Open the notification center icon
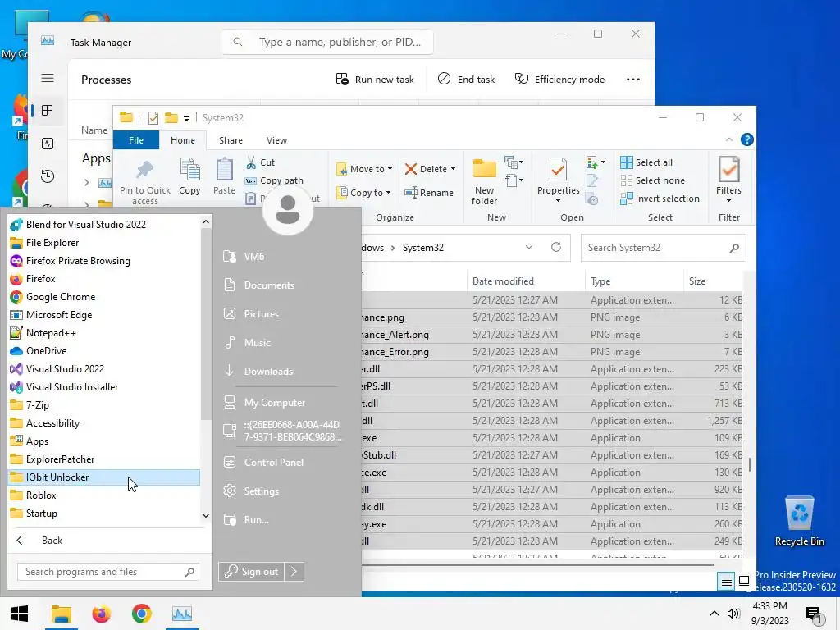The height and width of the screenshot is (630, 840). (x=813, y=614)
